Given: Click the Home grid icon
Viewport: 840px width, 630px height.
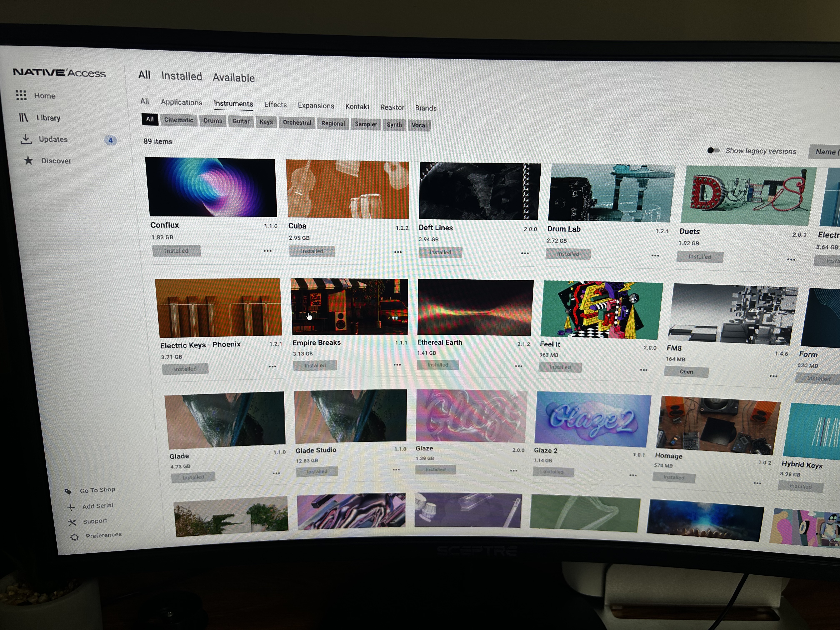Looking at the screenshot, I should pos(21,95).
